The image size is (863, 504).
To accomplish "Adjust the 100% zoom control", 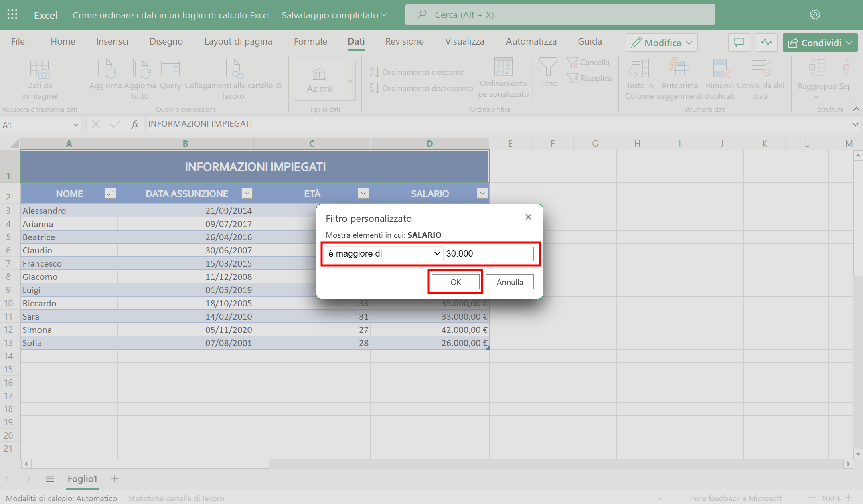I will point(829,498).
